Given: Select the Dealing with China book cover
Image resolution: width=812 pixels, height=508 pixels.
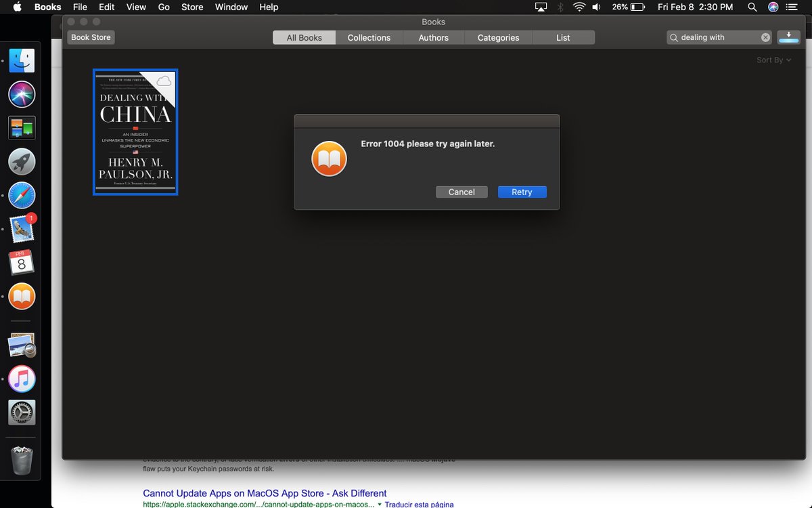Looking at the screenshot, I should [135, 132].
